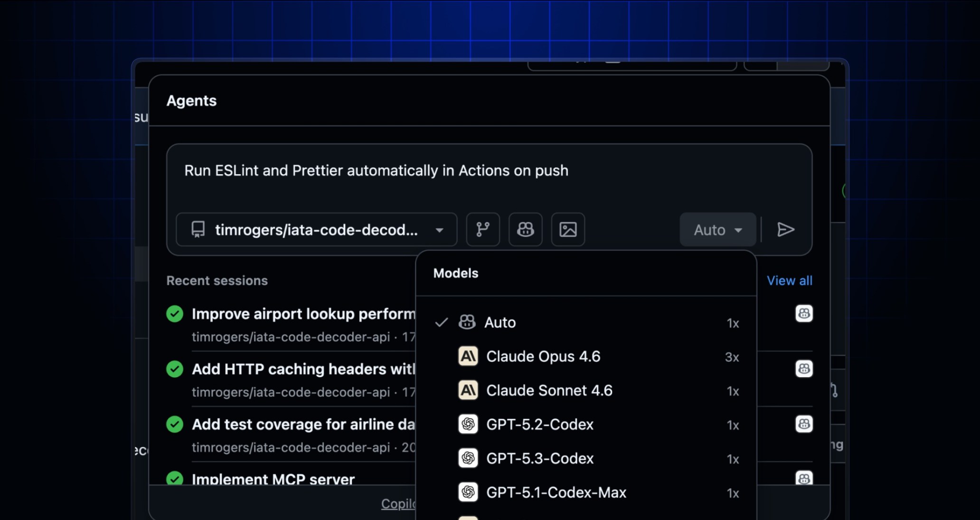Image resolution: width=980 pixels, height=520 pixels.
Task: Open the timrogers/iata-code-decoder repository dropdown
Action: (x=316, y=230)
